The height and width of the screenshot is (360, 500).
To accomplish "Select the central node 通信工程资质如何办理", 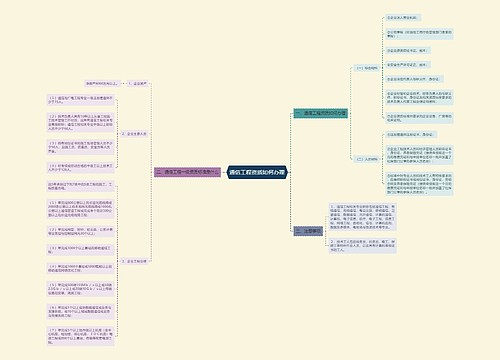I will 257,172.
